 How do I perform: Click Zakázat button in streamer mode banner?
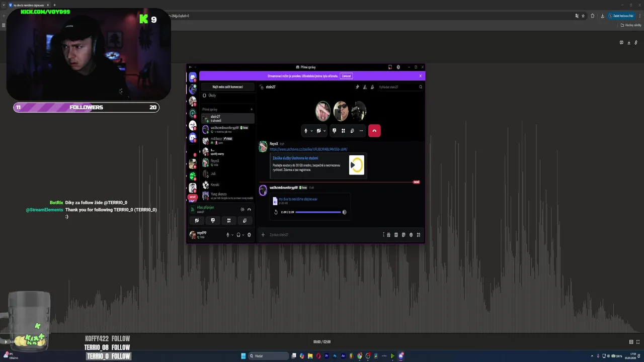(x=346, y=76)
